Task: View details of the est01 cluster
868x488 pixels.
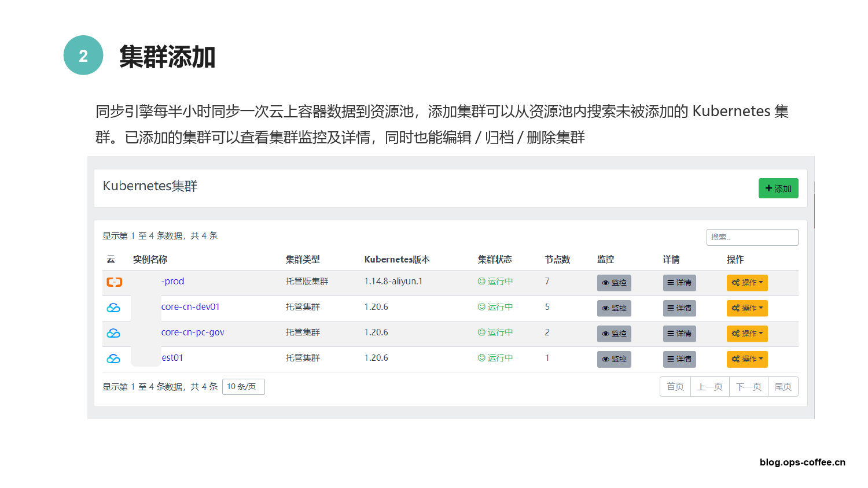Action: coord(679,359)
